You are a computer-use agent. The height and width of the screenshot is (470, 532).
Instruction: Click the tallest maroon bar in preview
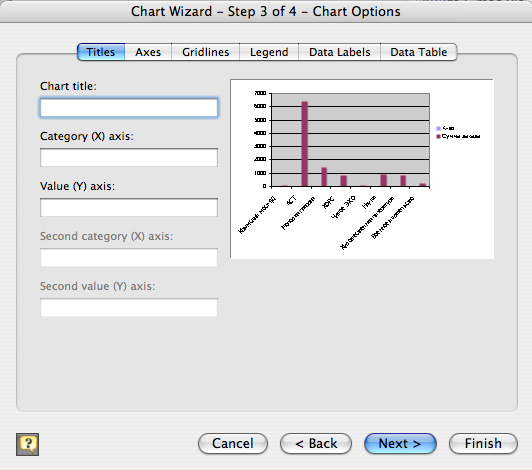[304, 144]
